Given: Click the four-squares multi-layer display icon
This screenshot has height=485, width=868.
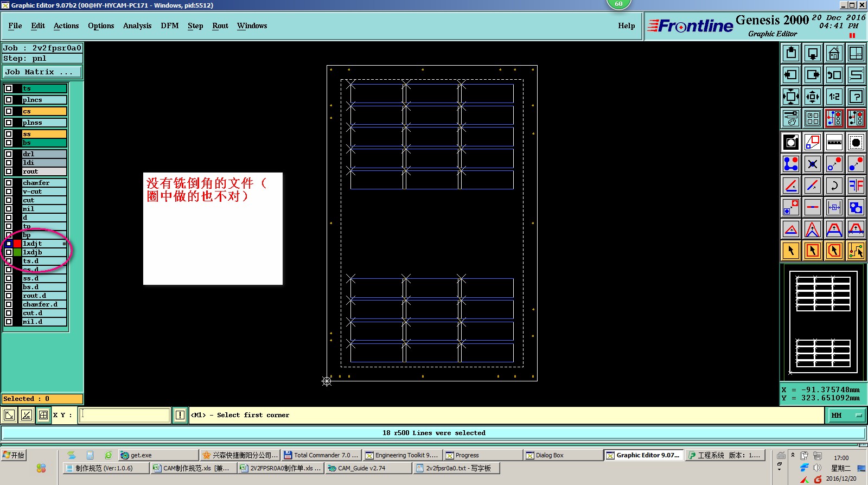Looking at the screenshot, I should click(x=813, y=118).
